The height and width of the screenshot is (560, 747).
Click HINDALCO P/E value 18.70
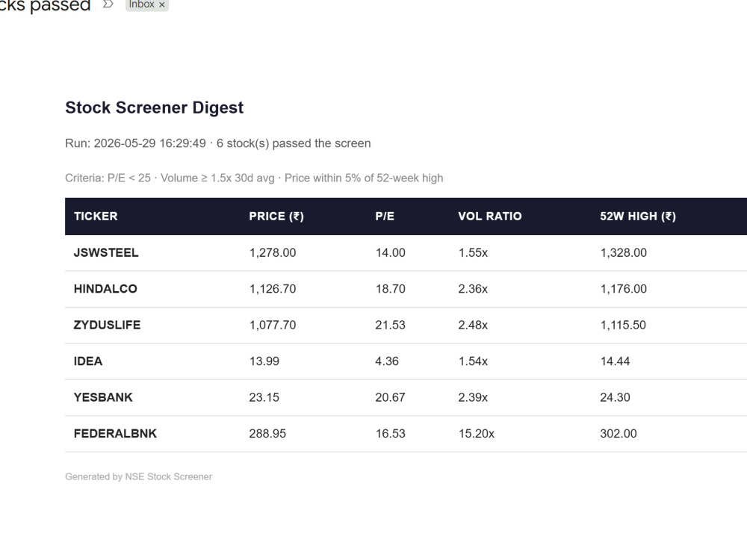(x=390, y=289)
